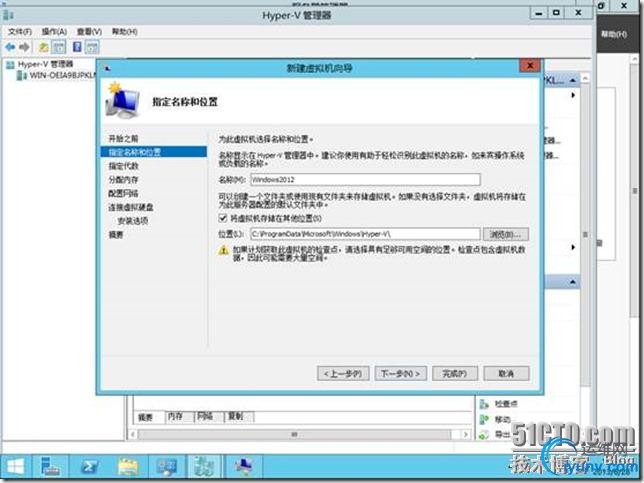Click the blue Help toolbar icon

click(77, 47)
